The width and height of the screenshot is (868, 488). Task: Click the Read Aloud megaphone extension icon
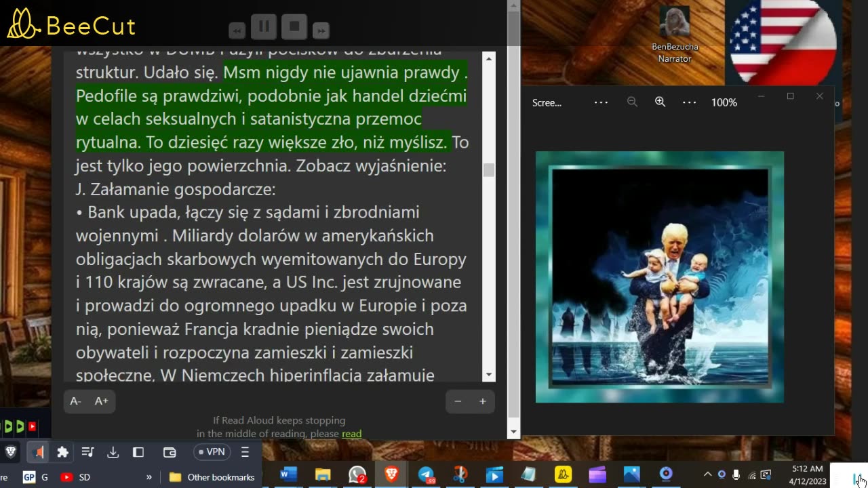39,452
